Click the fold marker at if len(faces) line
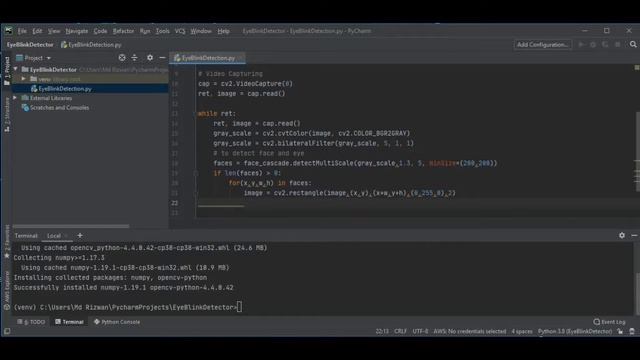 (196, 173)
